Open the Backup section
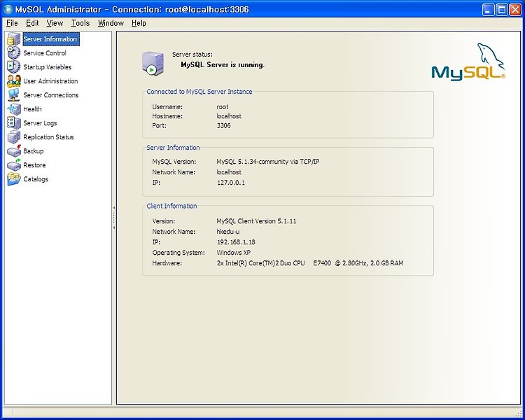The image size is (525, 420). tap(33, 151)
